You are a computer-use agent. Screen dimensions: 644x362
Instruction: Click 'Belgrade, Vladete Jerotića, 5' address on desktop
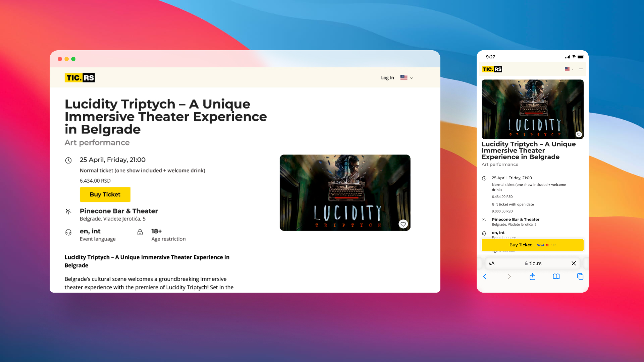point(113,219)
